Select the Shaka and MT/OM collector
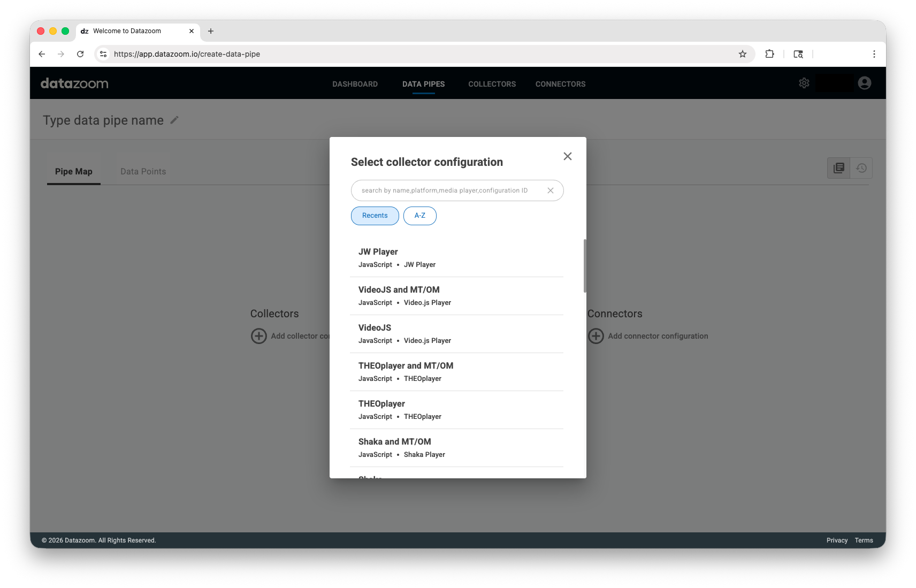The width and height of the screenshot is (916, 588). tap(457, 448)
